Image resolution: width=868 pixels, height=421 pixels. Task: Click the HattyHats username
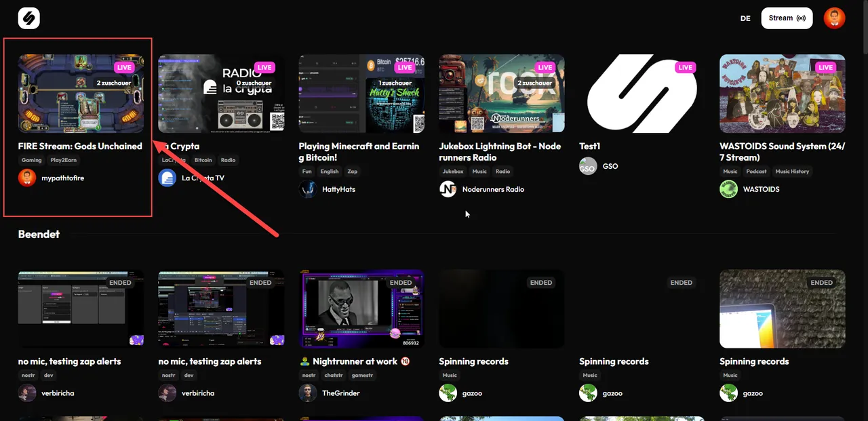[339, 189]
